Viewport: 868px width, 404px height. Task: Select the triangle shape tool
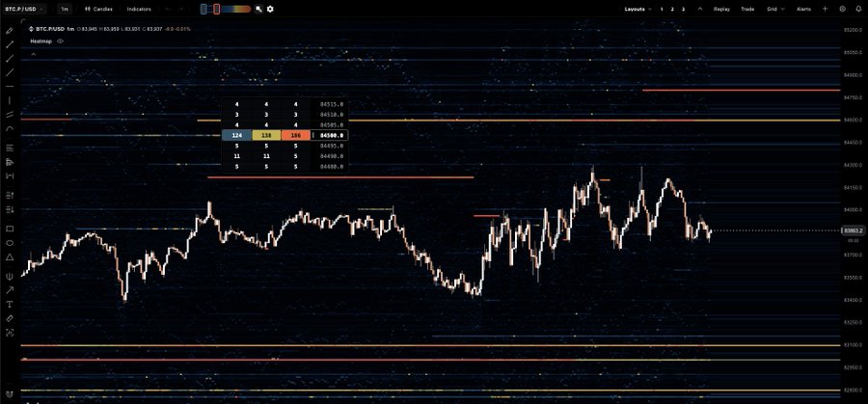(10, 256)
